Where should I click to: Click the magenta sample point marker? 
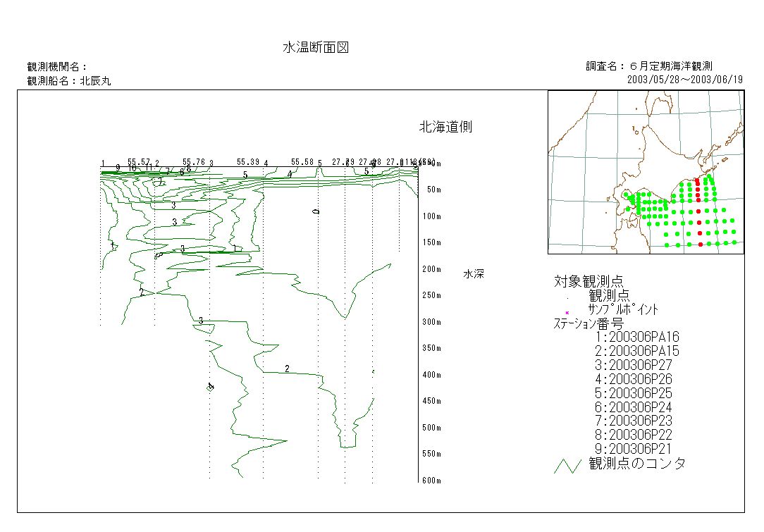[567, 312]
